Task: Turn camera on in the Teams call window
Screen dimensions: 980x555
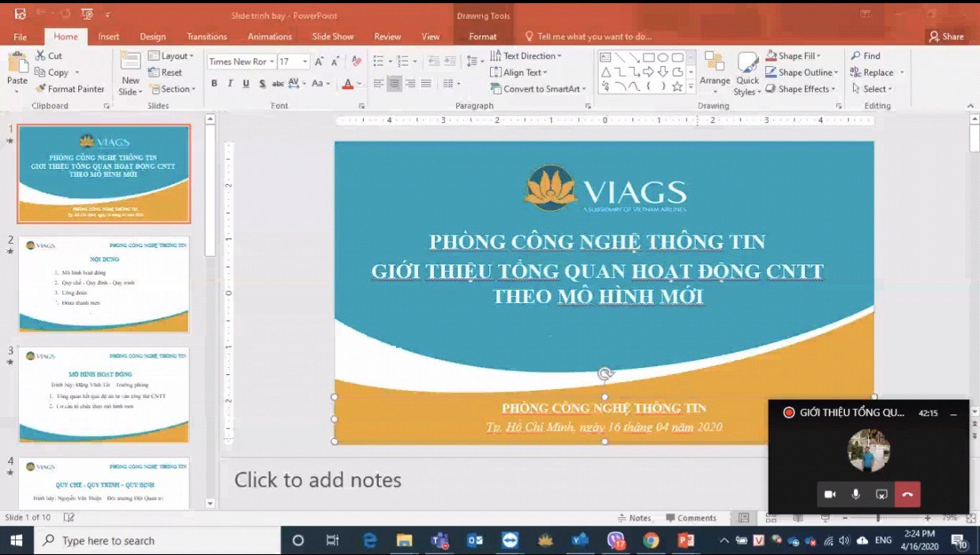Action: 830,494
